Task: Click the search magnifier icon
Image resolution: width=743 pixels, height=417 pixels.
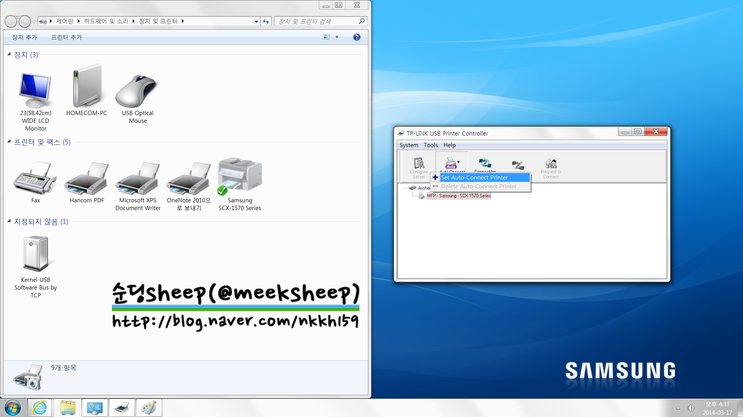Action: pyautogui.click(x=362, y=21)
